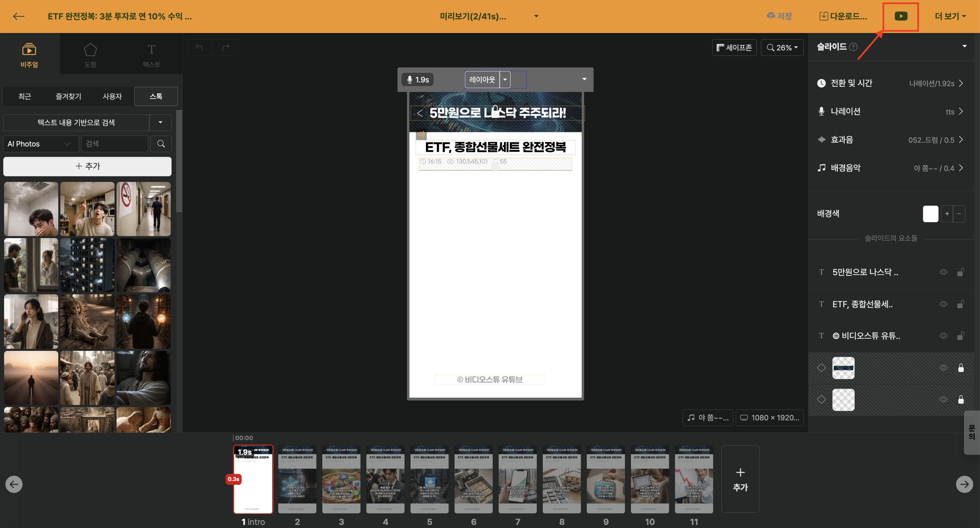The height and width of the screenshot is (528, 980).
Task: Click the 저장 save button
Action: point(779,16)
